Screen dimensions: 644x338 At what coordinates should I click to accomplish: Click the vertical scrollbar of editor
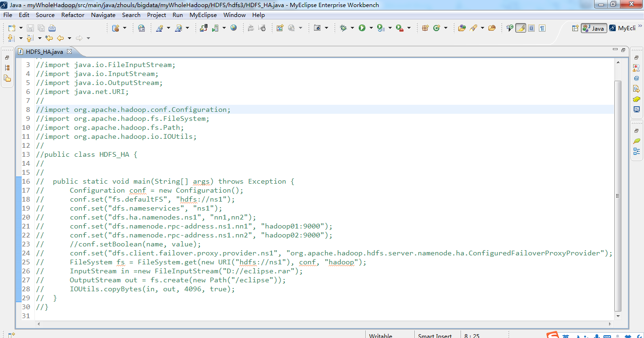click(x=618, y=195)
